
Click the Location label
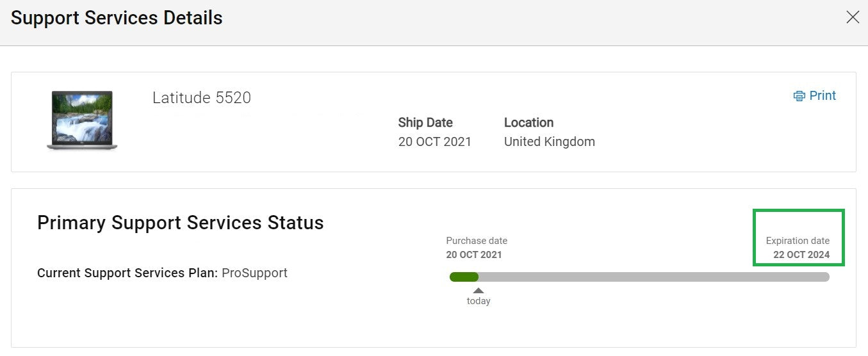point(528,122)
